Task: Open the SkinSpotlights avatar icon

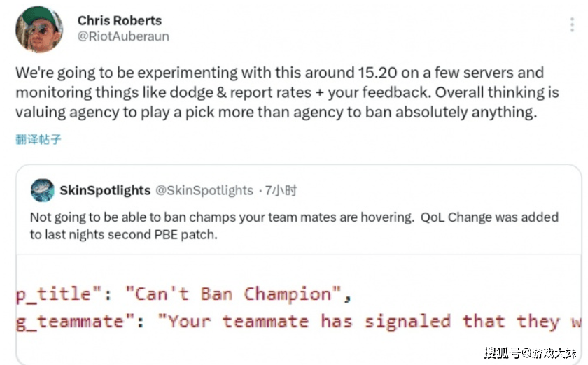Action: (x=43, y=190)
